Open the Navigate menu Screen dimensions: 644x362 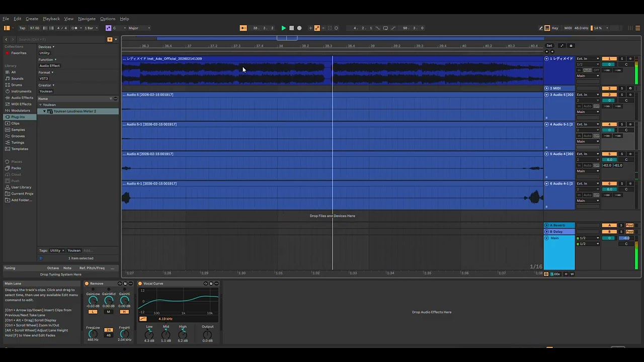coord(87,19)
